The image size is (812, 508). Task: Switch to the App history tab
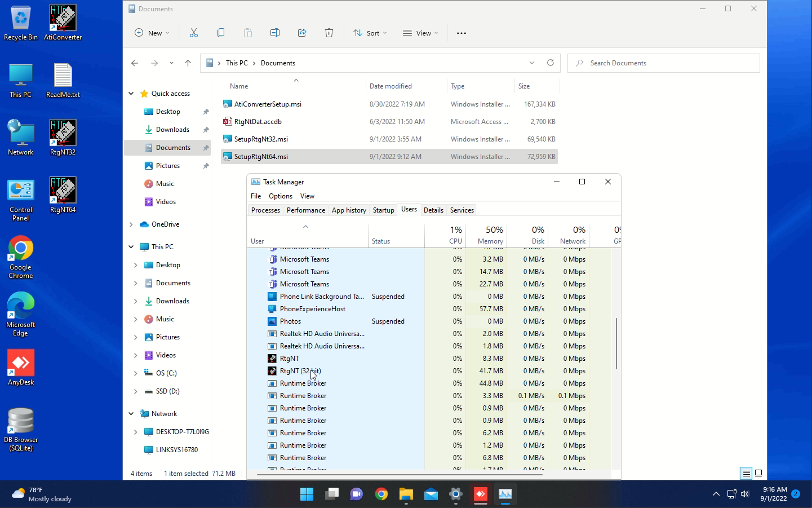(x=349, y=210)
